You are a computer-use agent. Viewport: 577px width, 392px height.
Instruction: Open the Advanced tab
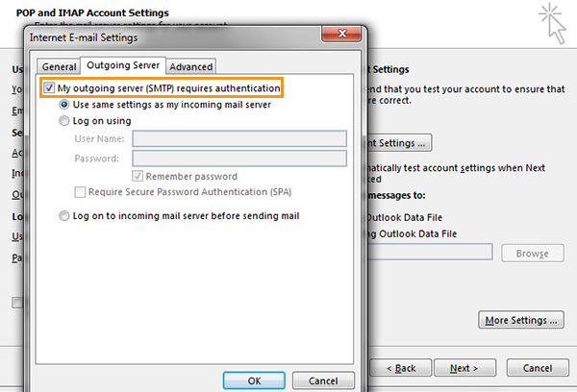tap(191, 66)
